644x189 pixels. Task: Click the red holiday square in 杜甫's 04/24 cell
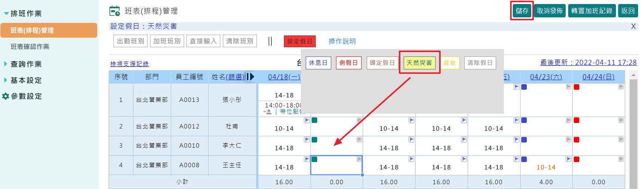[576, 120]
